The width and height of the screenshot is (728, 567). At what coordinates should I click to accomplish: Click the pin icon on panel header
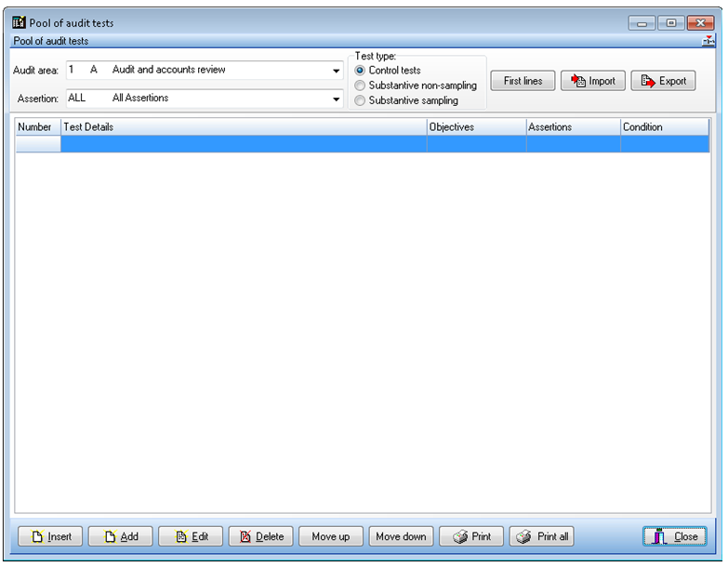point(708,41)
